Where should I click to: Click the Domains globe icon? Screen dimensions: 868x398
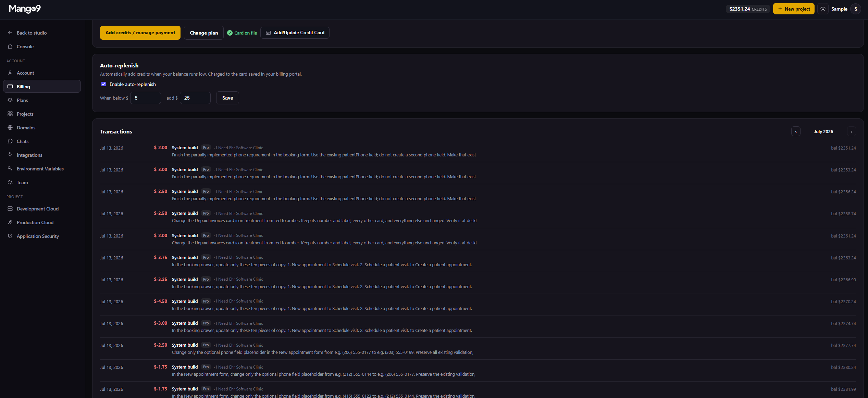10,128
